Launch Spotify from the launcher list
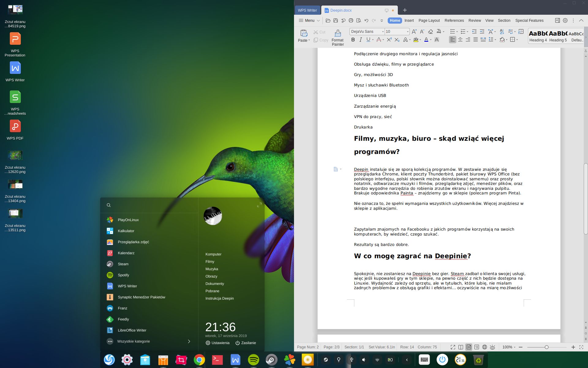 pos(124,275)
